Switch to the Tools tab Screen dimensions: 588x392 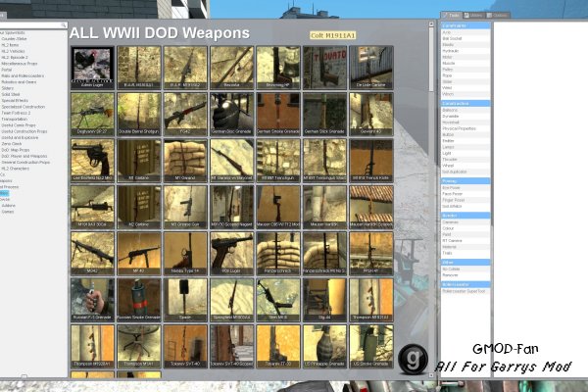point(451,16)
